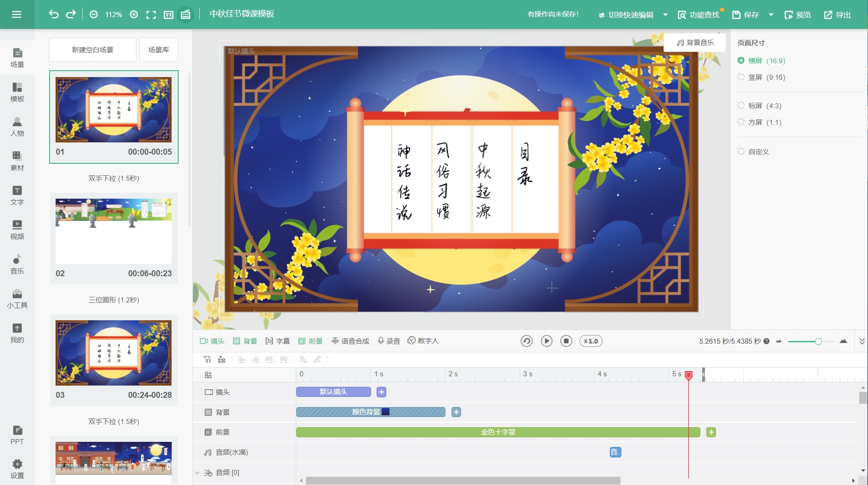This screenshot has height=485, width=868.
Task: Click the timeline filter icon
Action: point(207,360)
